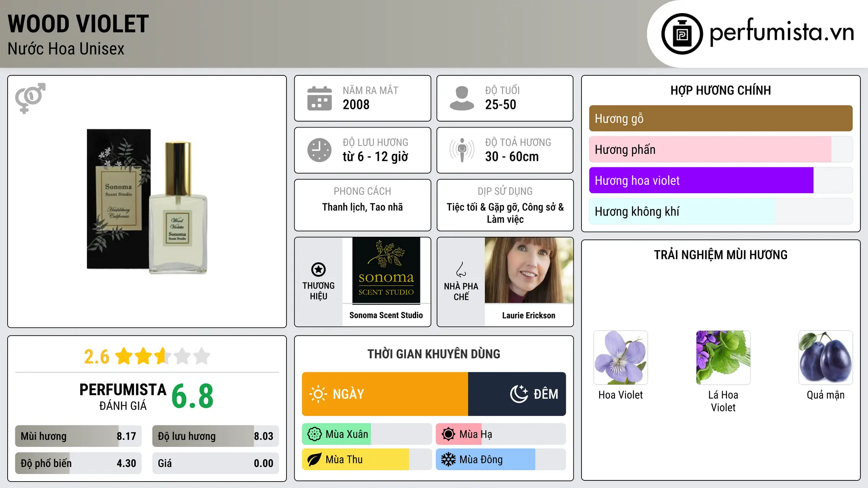Click the Hương không khí accord bar
This screenshot has width=868, height=488.
tap(721, 211)
